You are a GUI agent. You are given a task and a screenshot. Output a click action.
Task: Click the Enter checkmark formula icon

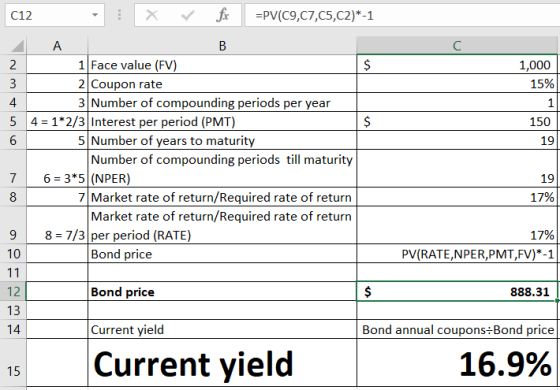[x=188, y=15]
